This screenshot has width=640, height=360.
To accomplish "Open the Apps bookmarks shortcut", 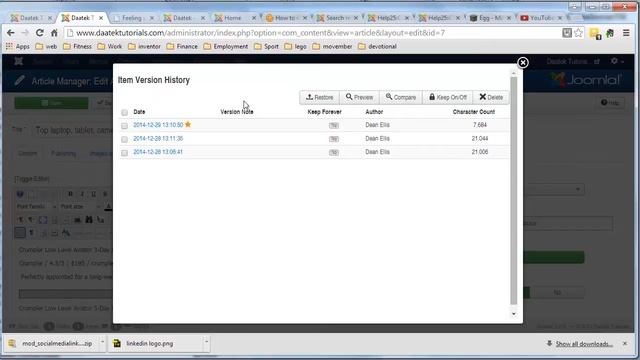I will point(18,47).
